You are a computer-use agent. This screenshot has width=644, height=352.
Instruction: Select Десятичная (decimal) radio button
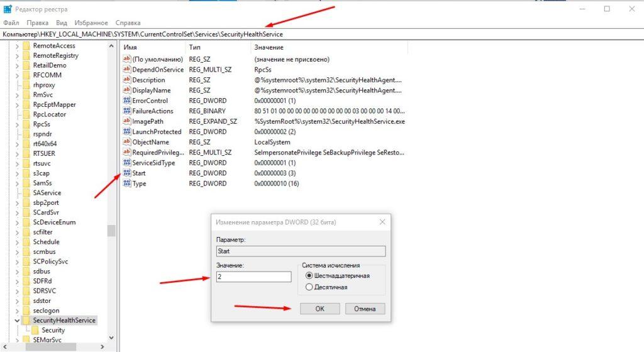309,287
